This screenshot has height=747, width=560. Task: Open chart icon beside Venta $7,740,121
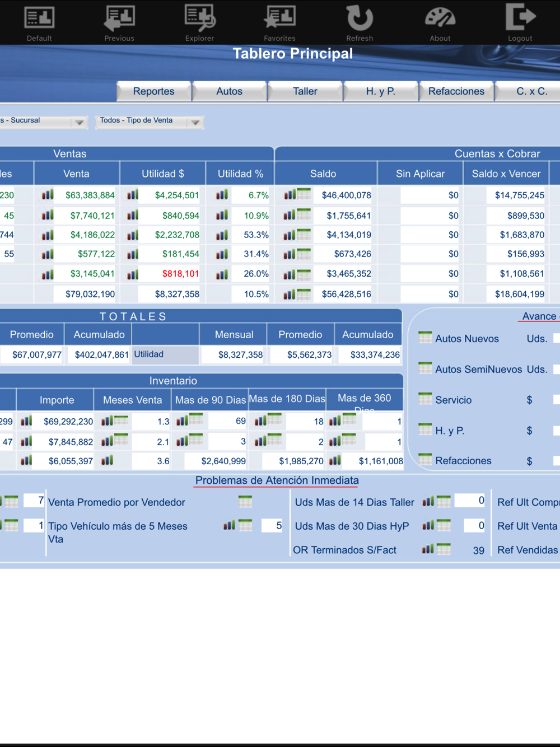48,215
